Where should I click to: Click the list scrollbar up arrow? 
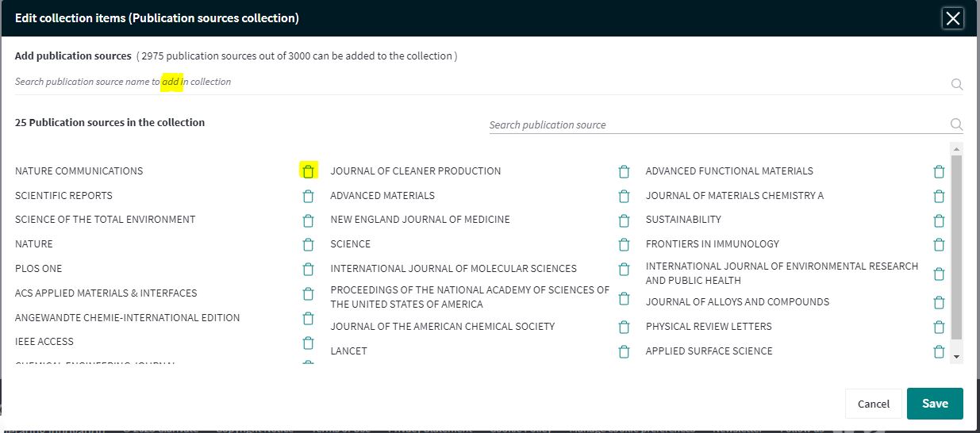pos(956,148)
